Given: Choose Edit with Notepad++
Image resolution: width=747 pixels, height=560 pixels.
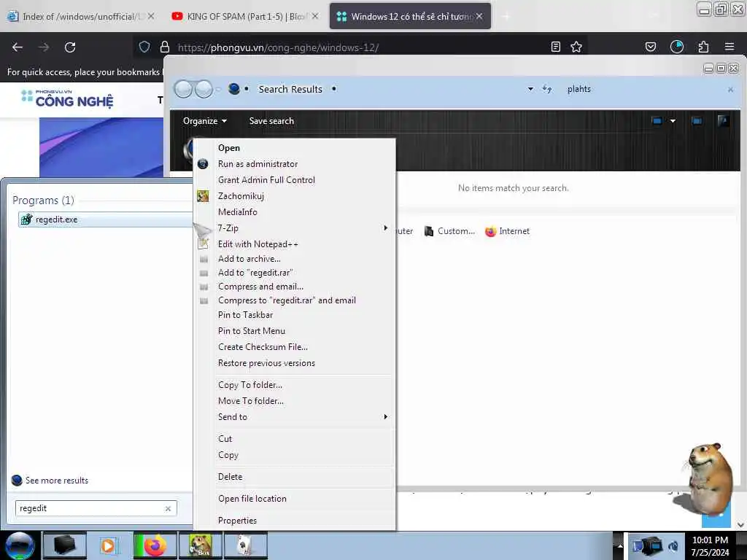Looking at the screenshot, I should click(x=295, y=244).
